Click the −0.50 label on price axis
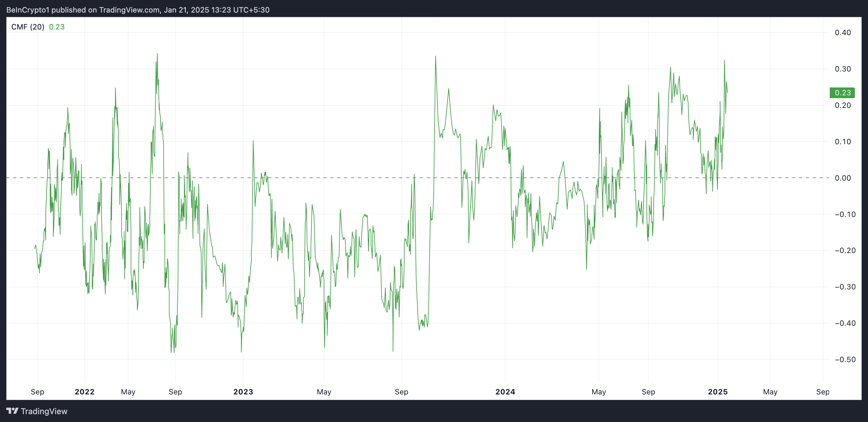Viewport: 868px width, 422px height. [x=845, y=360]
